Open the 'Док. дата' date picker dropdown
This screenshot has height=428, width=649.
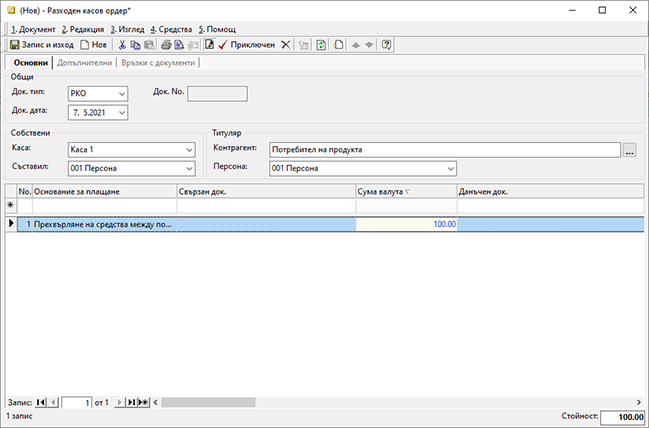coord(122,113)
